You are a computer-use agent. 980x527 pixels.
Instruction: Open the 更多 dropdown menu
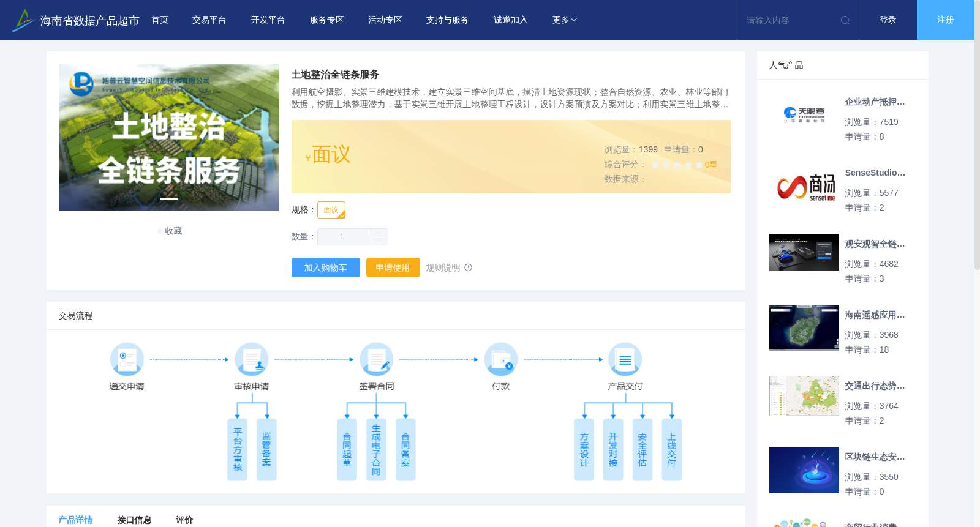tap(565, 20)
